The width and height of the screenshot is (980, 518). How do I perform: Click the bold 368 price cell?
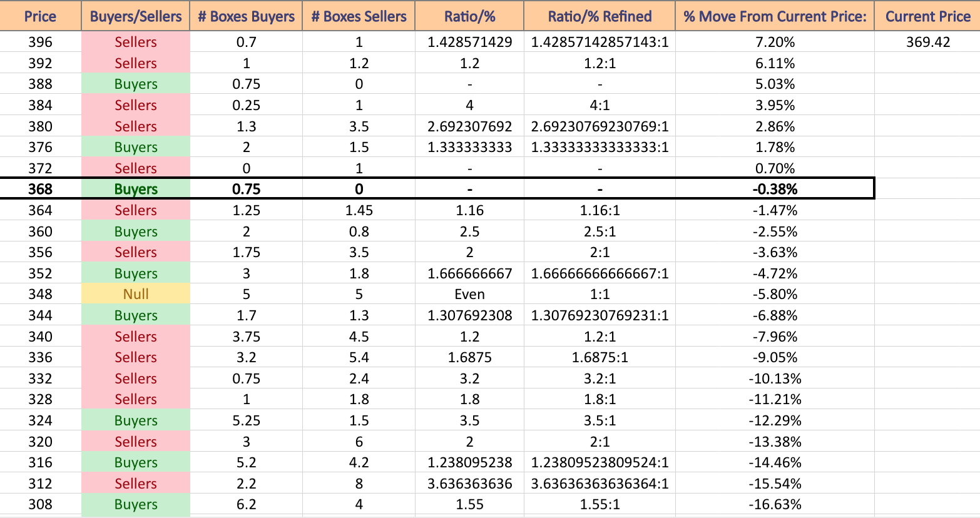pyautogui.click(x=41, y=189)
